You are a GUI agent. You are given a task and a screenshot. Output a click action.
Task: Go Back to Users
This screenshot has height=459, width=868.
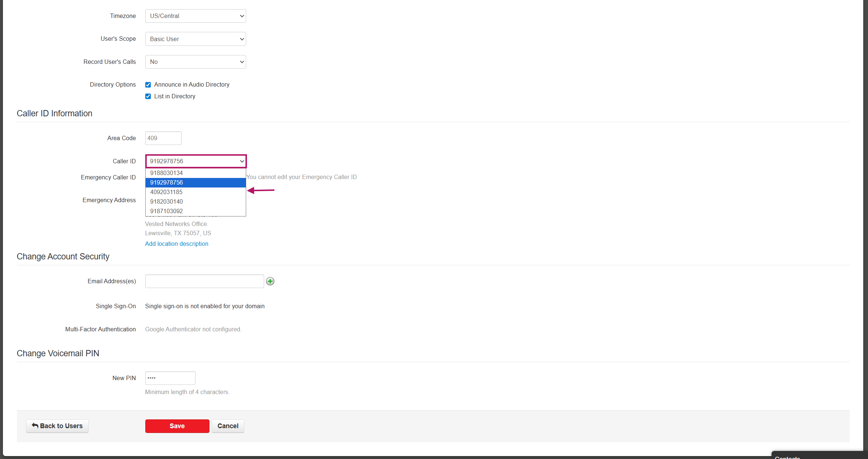pos(57,426)
